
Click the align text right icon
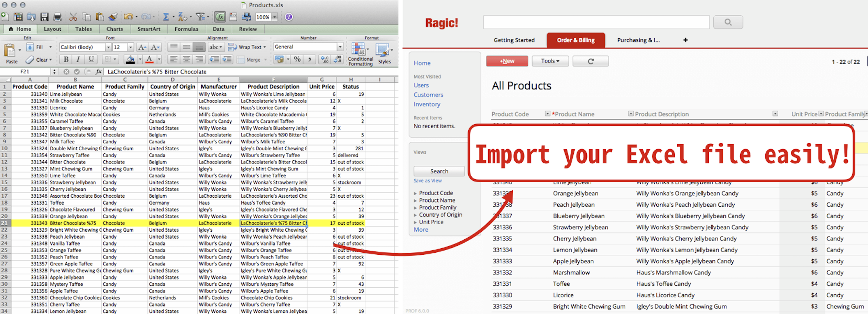(x=199, y=59)
